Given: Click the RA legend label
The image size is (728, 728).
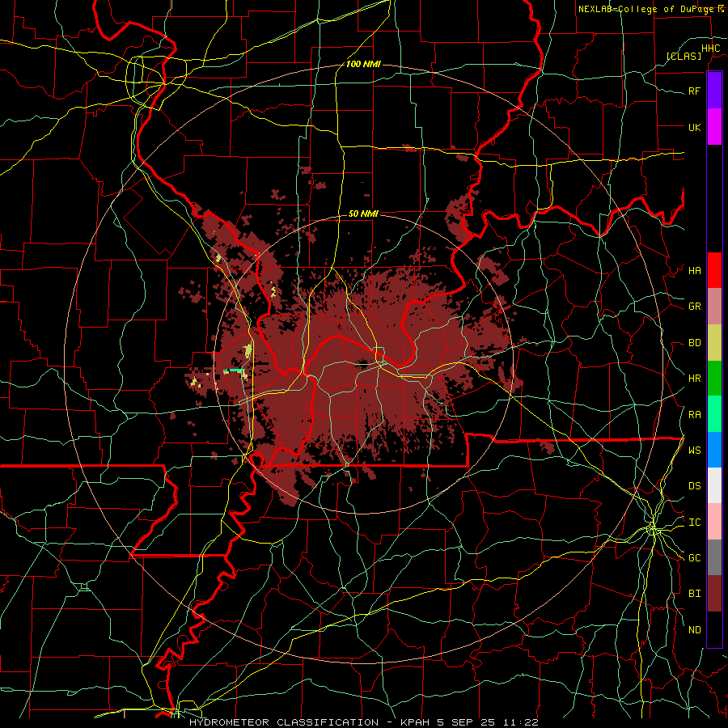Looking at the screenshot, I should (x=694, y=415).
